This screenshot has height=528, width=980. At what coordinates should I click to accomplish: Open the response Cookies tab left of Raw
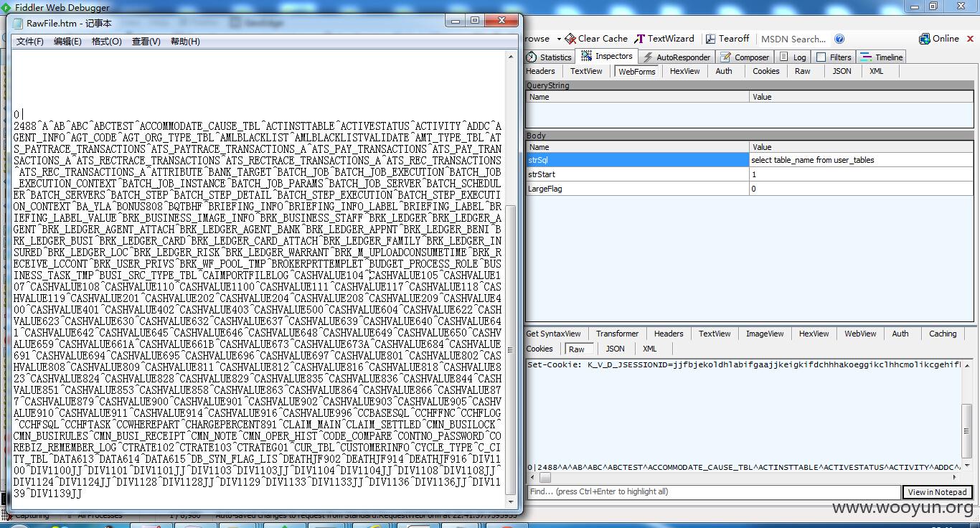click(x=540, y=349)
